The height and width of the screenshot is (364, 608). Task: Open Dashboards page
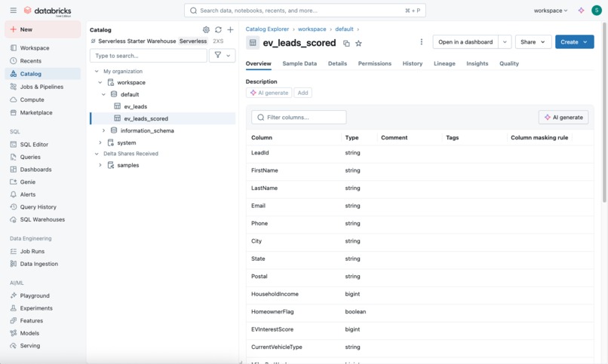[x=43, y=170]
